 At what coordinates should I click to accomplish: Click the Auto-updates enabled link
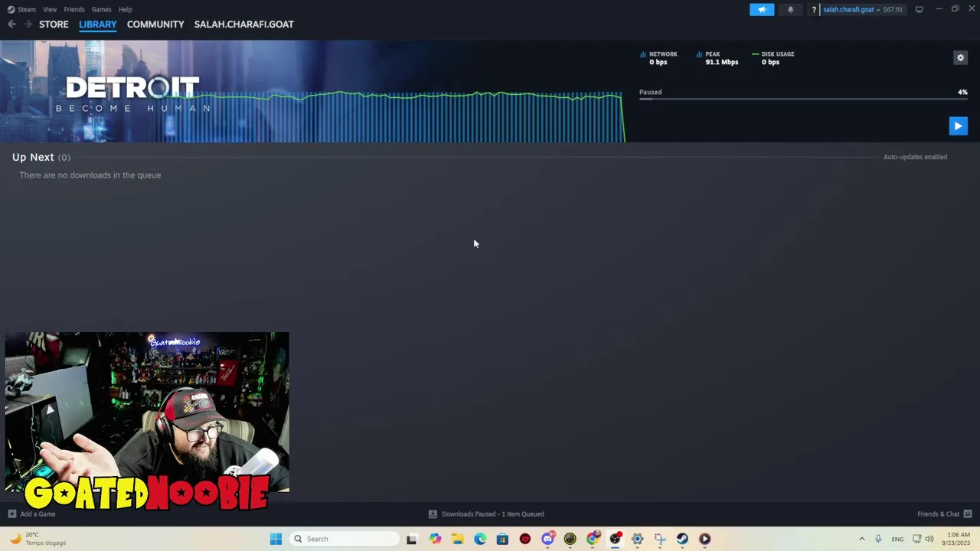915,157
